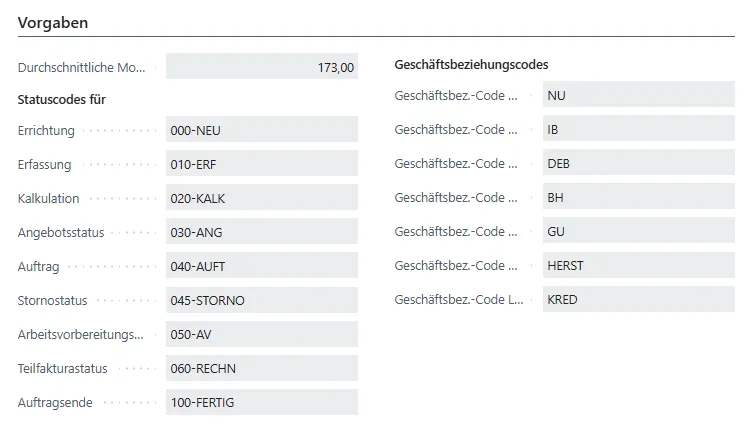Click the Erfassung field showing 010-ERF
The height and width of the screenshot is (437, 750).
tap(262, 165)
